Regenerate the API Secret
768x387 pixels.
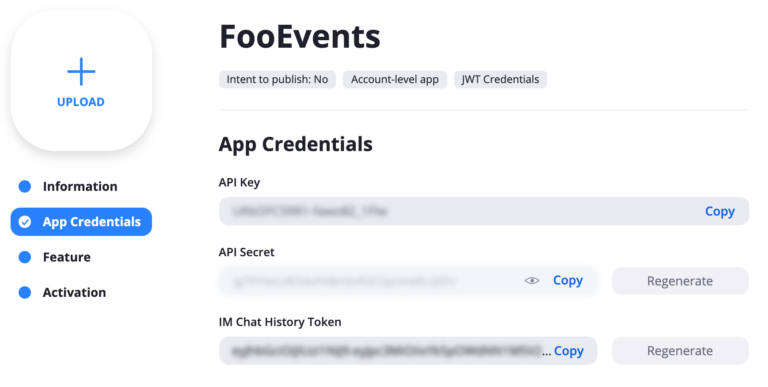click(x=680, y=281)
